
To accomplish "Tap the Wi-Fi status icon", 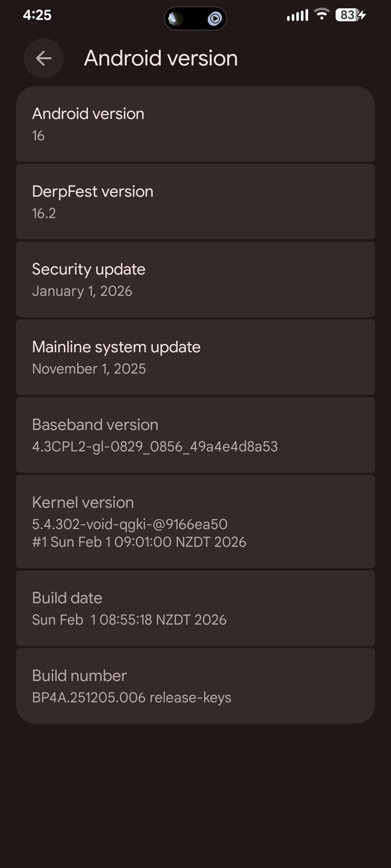I will pyautogui.click(x=321, y=14).
